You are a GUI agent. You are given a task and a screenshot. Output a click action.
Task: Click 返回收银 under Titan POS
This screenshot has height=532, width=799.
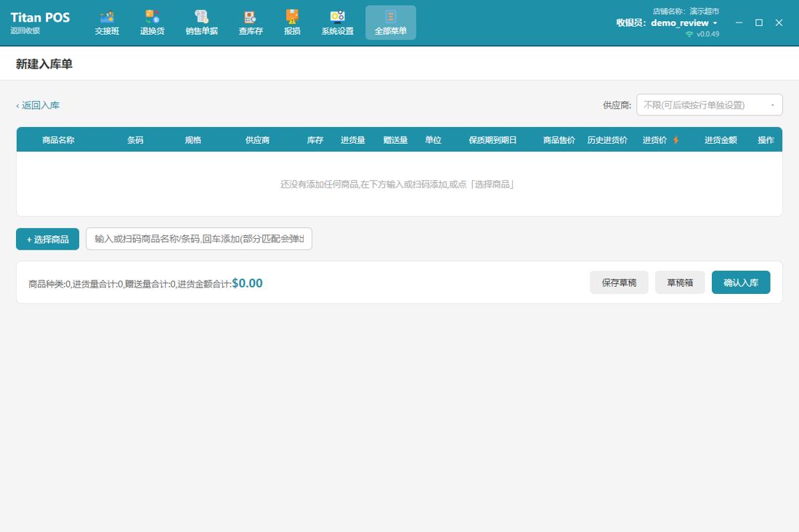[x=25, y=30]
